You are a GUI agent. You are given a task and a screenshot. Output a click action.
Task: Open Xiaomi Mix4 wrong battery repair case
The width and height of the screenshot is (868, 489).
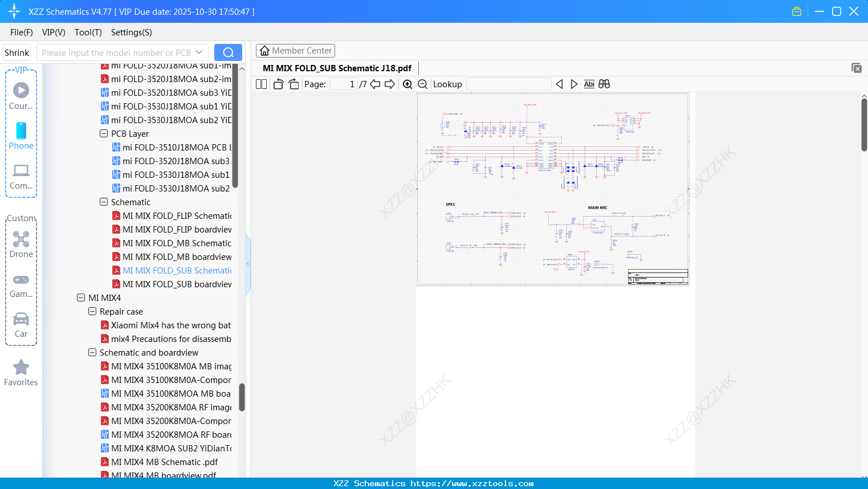(166, 325)
